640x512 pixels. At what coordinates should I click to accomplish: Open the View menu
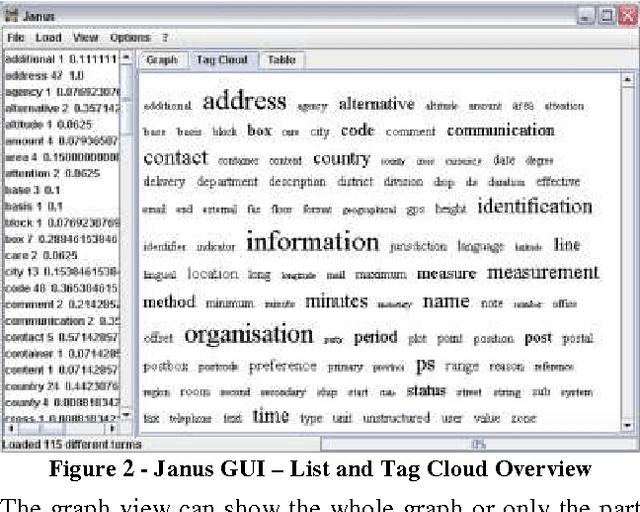[85, 37]
